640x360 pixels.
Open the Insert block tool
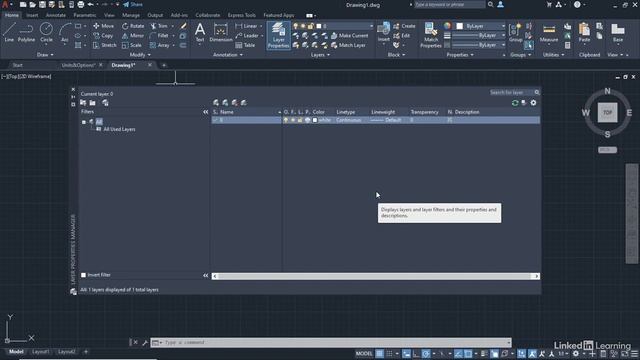tap(383, 32)
